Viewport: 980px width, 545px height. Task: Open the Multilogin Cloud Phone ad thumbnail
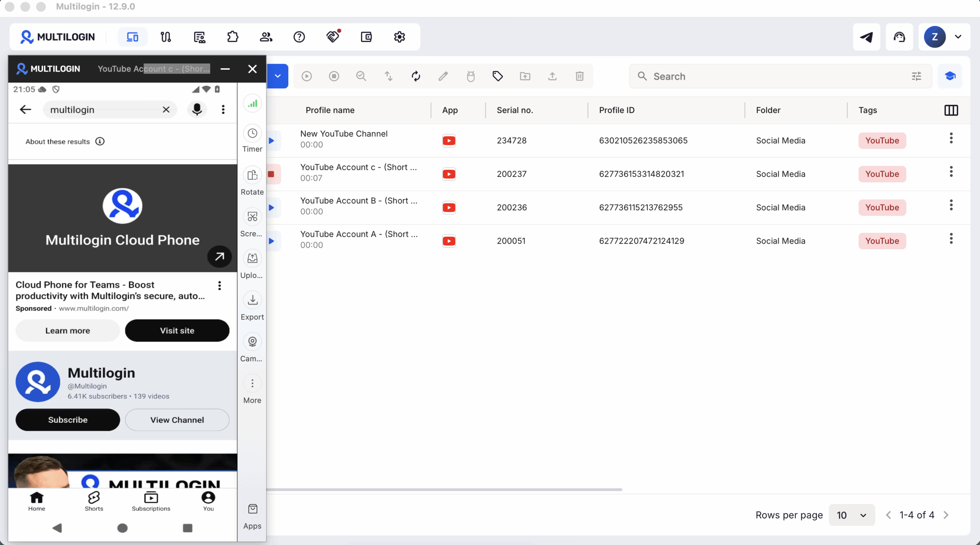(x=122, y=218)
